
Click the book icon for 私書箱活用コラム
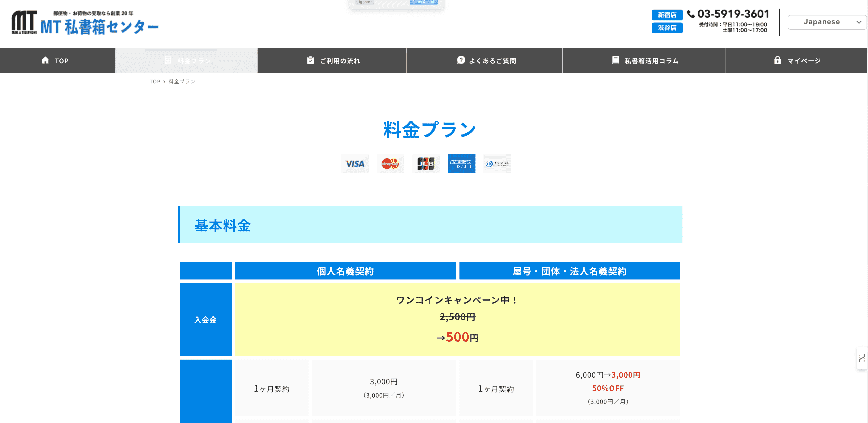pyautogui.click(x=615, y=60)
